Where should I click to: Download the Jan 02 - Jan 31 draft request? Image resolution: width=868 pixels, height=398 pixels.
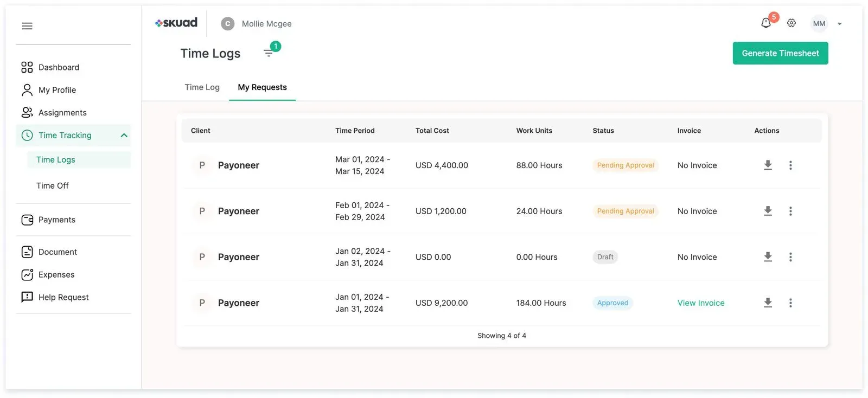pos(768,257)
